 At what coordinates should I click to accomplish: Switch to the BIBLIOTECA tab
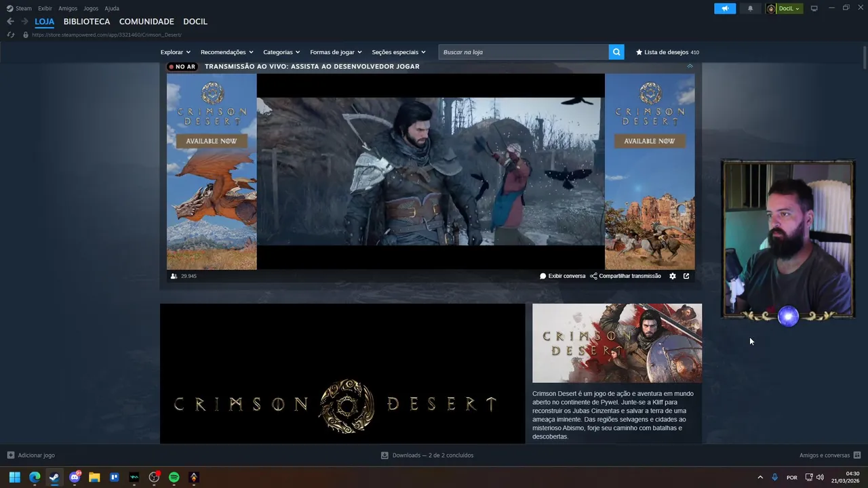(87, 22)
